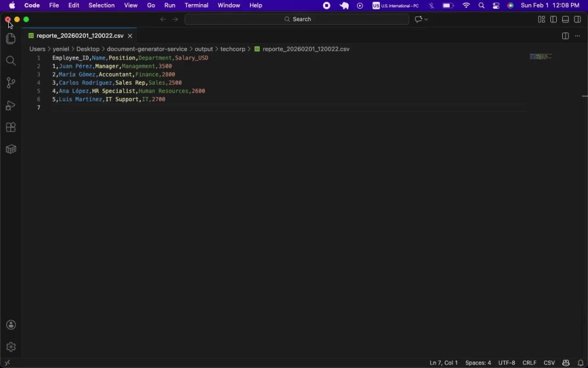Open the container view icon below Extensions
The height and width of the screenshot is (368, 588).
tap(11, 150)
